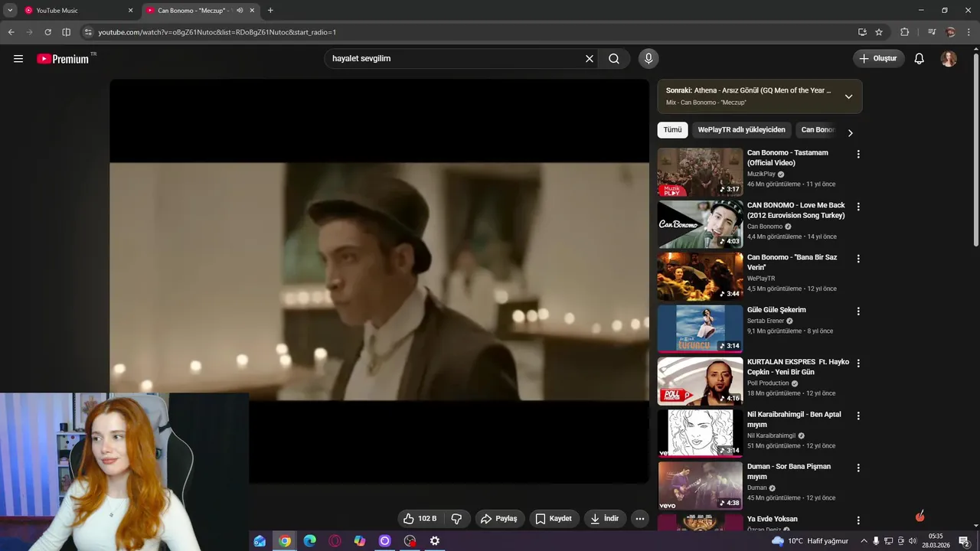Open the new tab with the plus button
Viewport: 980px width, 551px height.
click(270, 11)
